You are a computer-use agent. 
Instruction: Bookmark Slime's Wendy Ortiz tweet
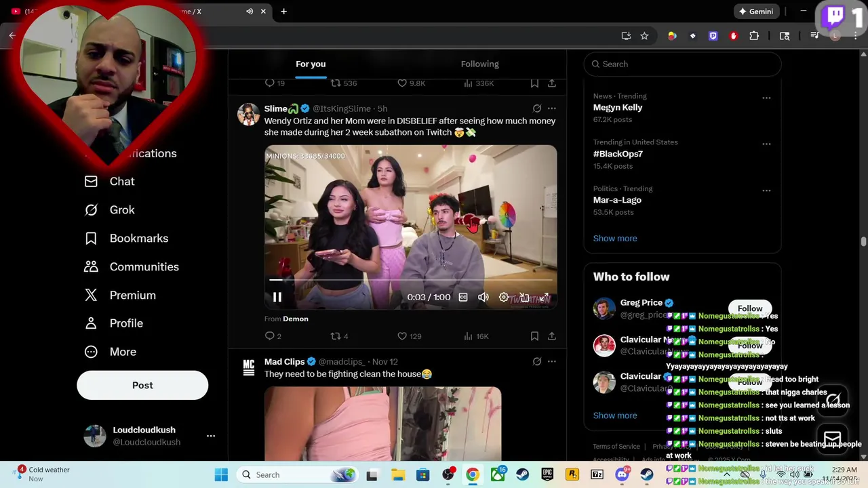[534, 336]
